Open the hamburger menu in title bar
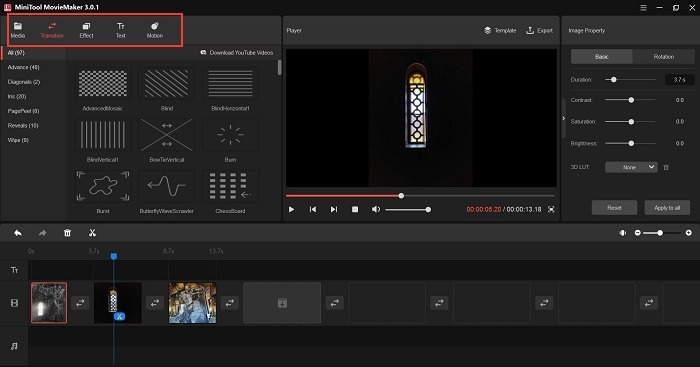 tap(643, 8)
